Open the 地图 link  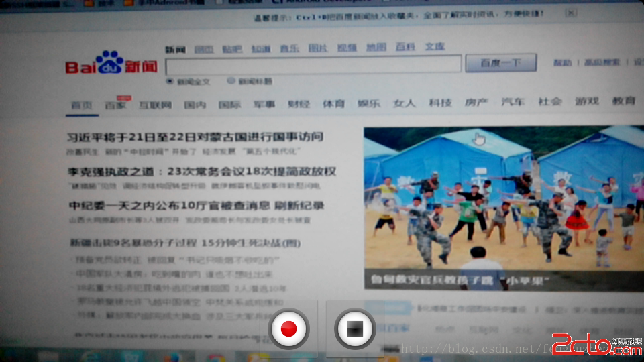(376, 47)
